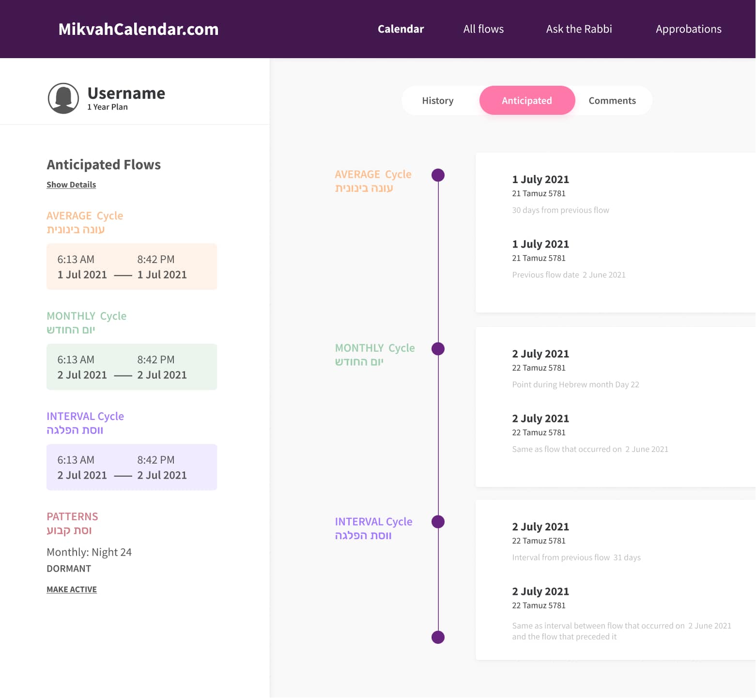Go to All flows page
The width and height of the screenshot is (756, 700).
(x=483, y=29)
